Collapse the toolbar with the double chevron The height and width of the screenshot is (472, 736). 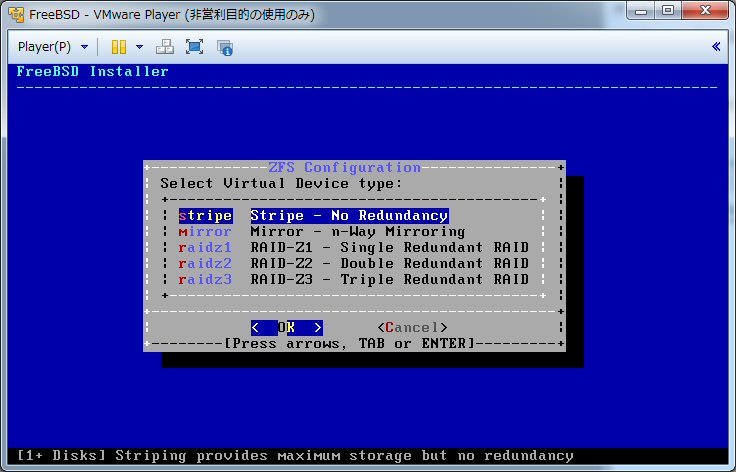(x=716, y=46)
